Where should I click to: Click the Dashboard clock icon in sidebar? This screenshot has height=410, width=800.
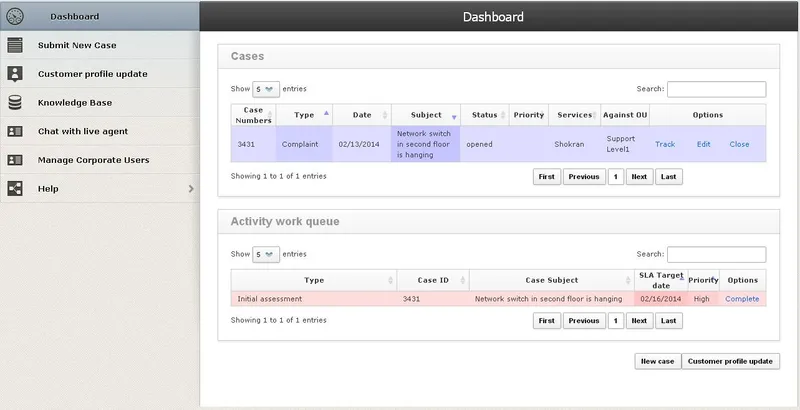pos(15,16)
